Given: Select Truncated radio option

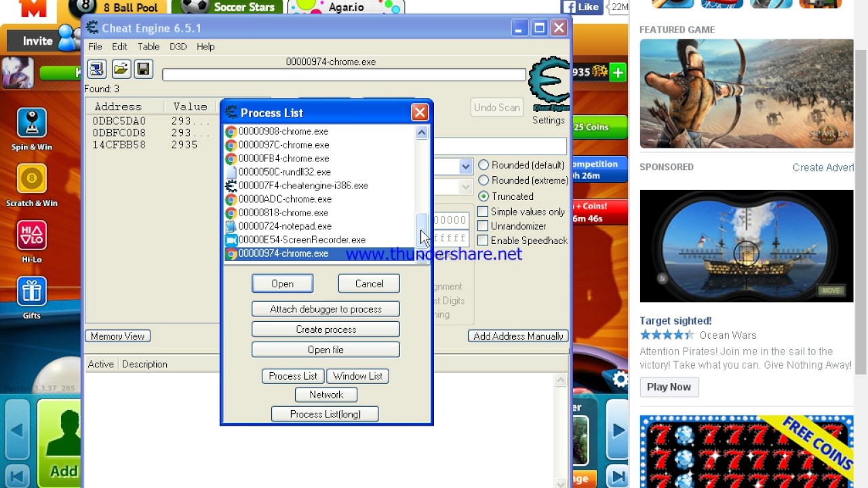Looking at the screenshot, I should [484, 197].
